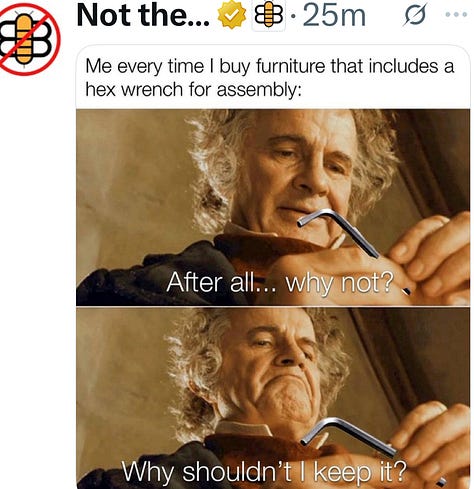The width and height of the screenshot is (474, 489).
Task: Click the gold verified checkmark badge
Action: 232,16
